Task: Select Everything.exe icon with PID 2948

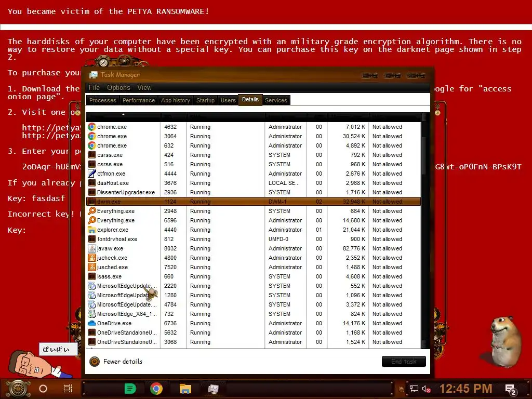Action: tap(91, 211)
